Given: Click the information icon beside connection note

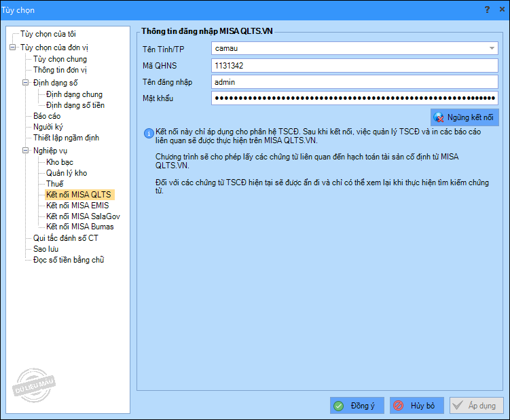Looking at the screenshot, I should [x=149, y=133].
